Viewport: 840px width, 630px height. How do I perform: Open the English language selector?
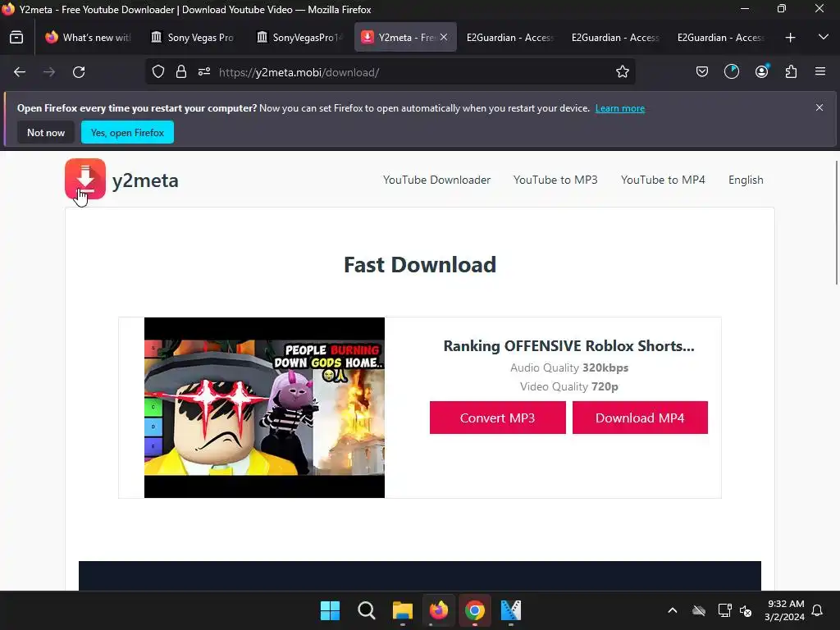746,180
